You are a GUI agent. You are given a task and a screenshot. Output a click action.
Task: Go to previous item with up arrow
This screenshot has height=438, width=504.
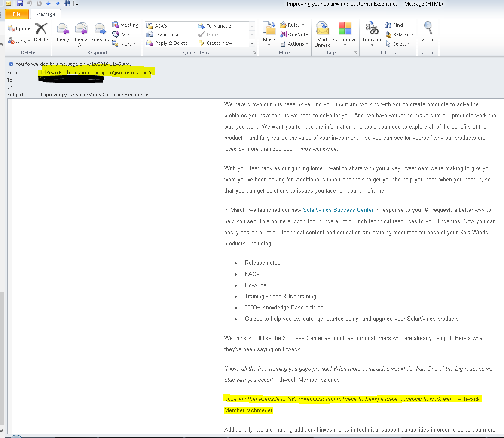click(49, 3)
